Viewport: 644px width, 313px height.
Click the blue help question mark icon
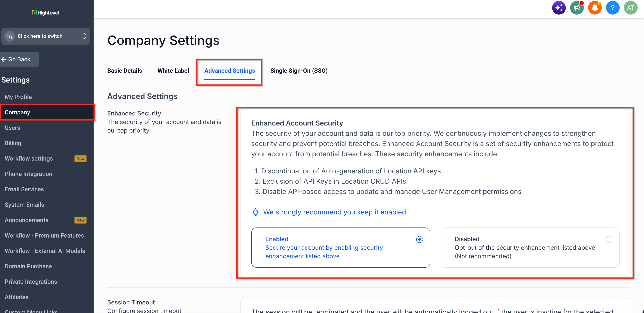coord(613,8)
